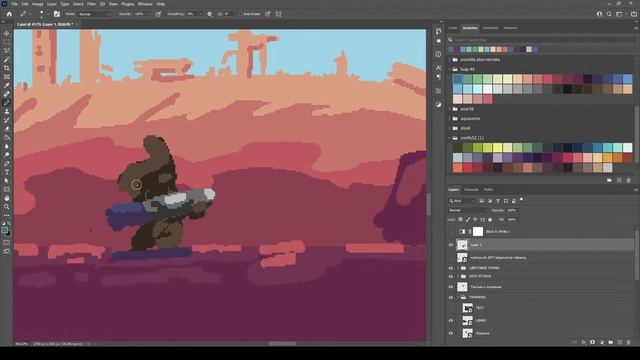
Task: Create new swatch group in Swatches panel
Action: click(609, 180)
